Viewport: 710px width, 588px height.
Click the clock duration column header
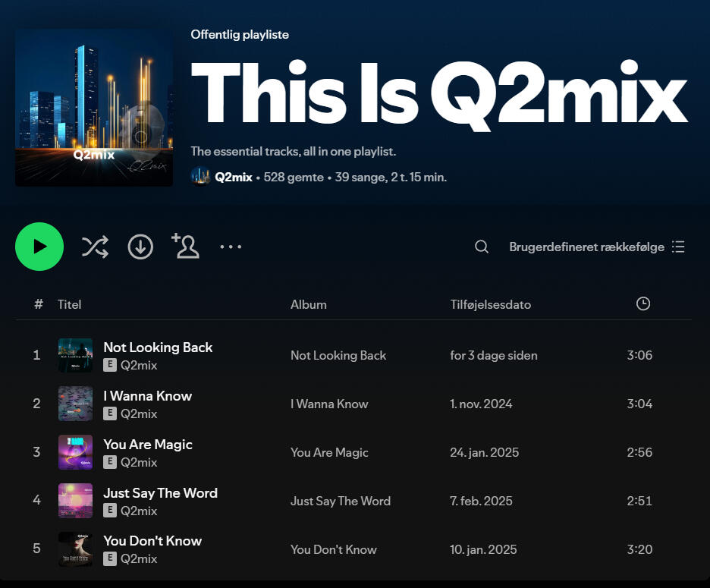[x=642, y=303]
